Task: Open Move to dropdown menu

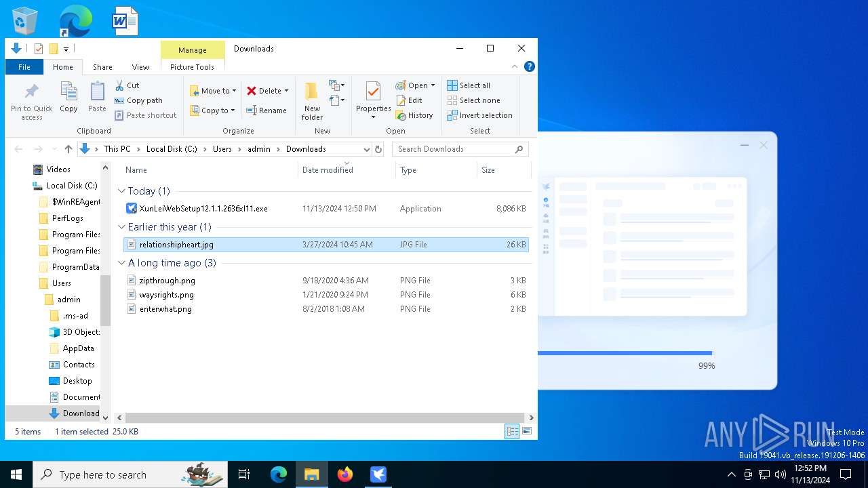Action: (x=213, y=91)
